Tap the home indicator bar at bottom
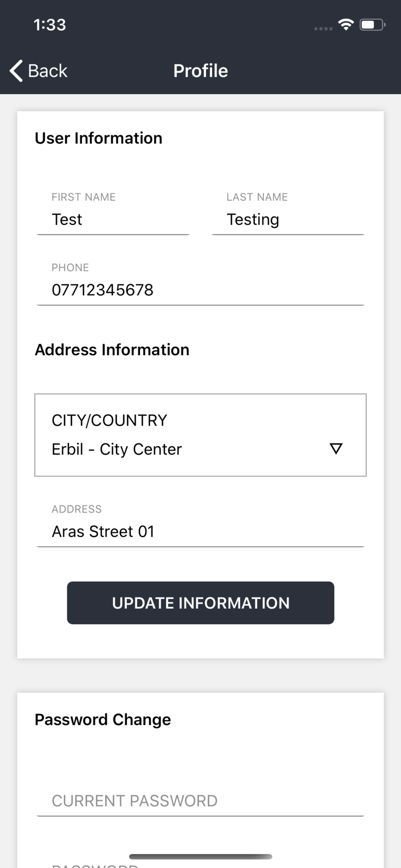The height and width of the screenshot is (868, 401). pos(200,857)
